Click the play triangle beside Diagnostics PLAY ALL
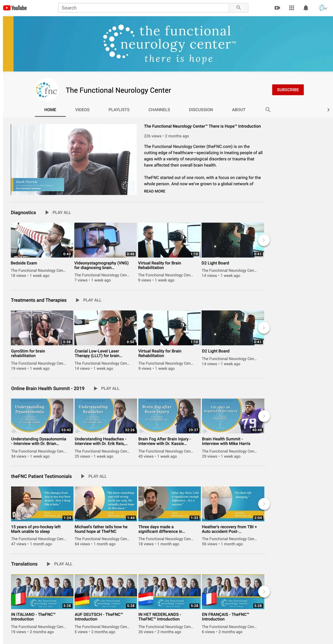The width and height of the screenshot is (333, 644). tap(47, 212)
